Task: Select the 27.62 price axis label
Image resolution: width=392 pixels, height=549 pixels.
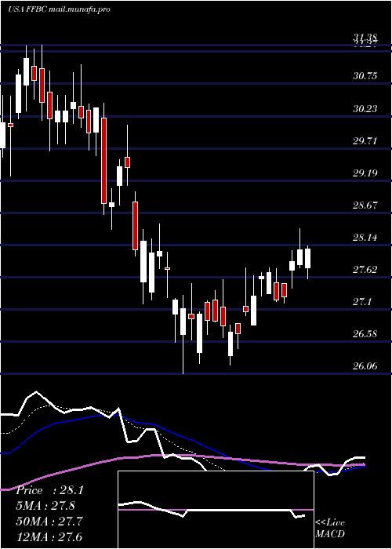Action: tap(365, 270)
